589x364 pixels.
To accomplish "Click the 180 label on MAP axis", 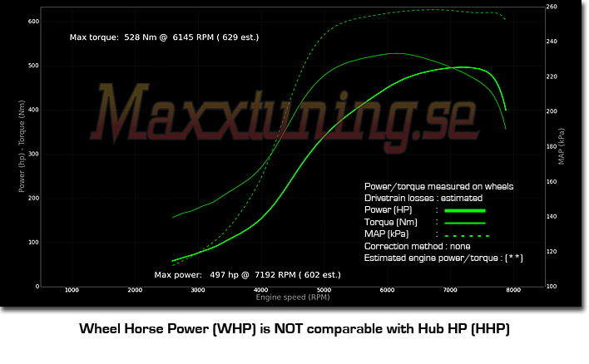I will click(x=552, y=147).
